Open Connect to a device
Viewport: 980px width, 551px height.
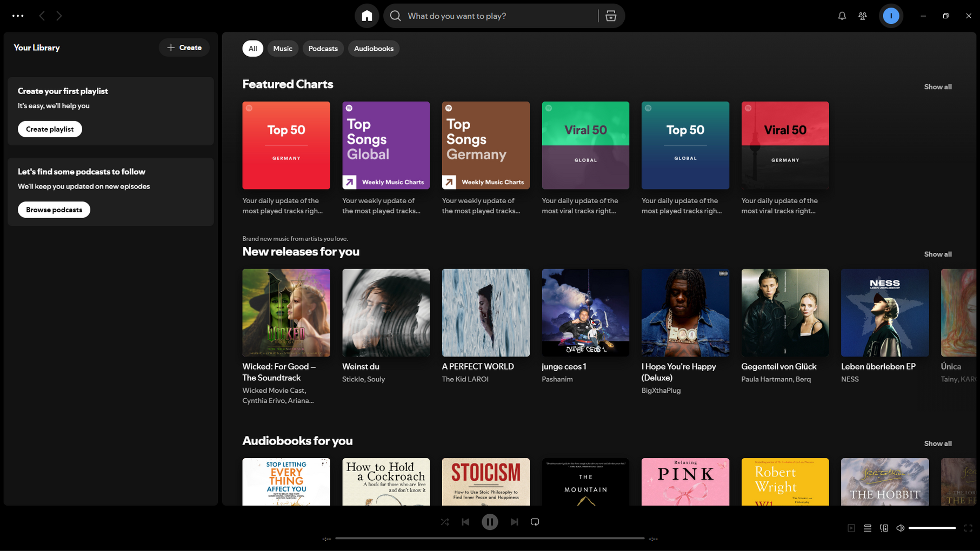click(x=884, y=528)
